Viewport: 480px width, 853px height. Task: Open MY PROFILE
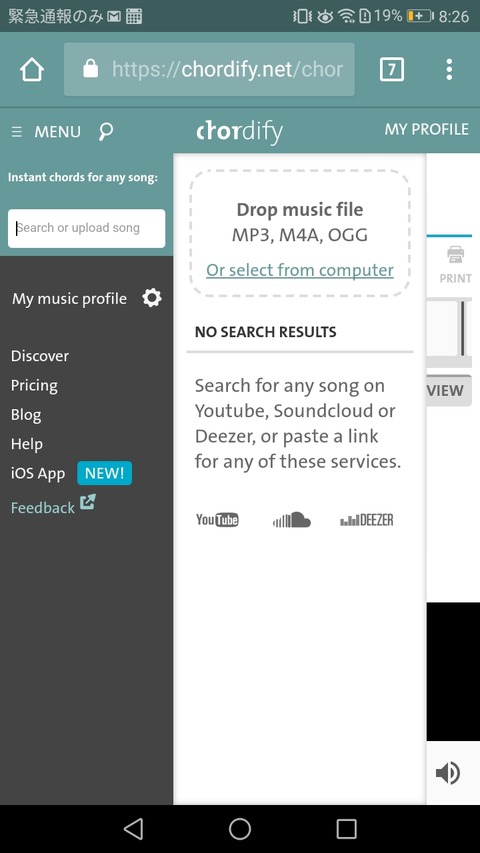point(427,129)
